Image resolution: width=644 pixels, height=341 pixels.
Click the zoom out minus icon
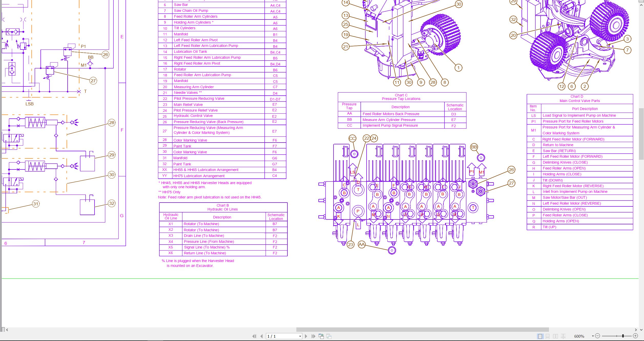pyautogui.click(x=598, y=336)
